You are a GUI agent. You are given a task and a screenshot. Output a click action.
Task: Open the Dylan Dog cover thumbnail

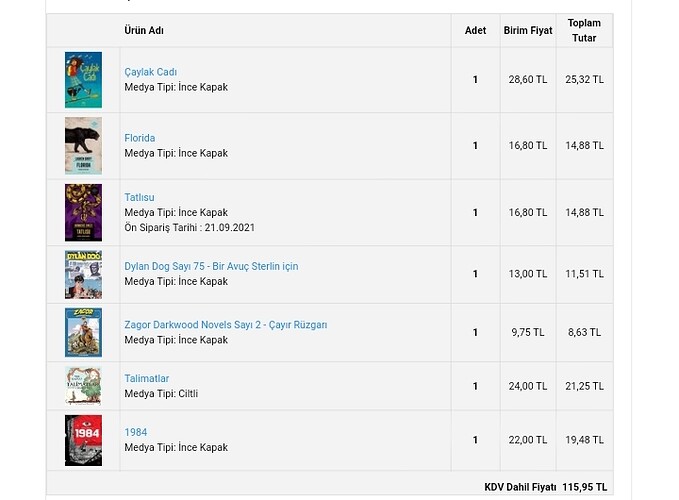pos(83,274)
